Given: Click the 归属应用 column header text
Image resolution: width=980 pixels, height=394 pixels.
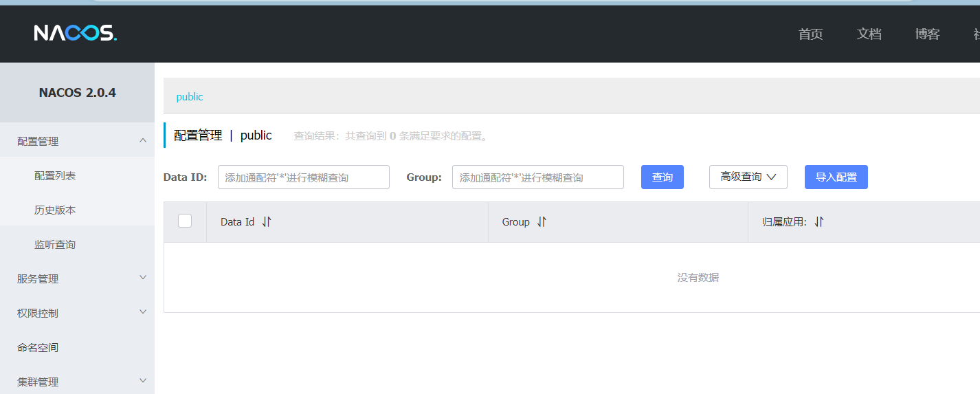Looking at the screenshot, I should (785, 222).
